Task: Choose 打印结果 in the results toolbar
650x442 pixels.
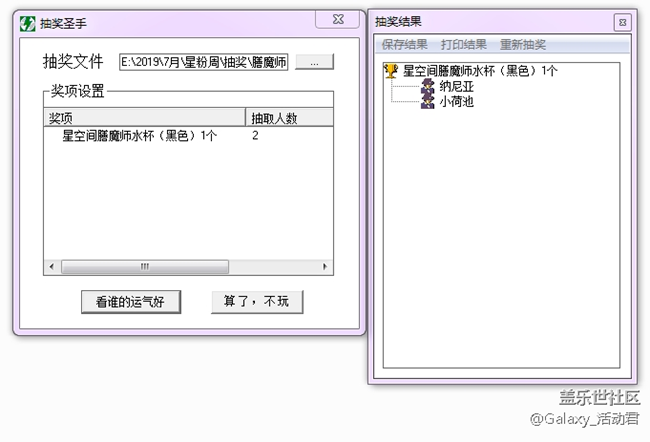Action: [x=464, y=45]
